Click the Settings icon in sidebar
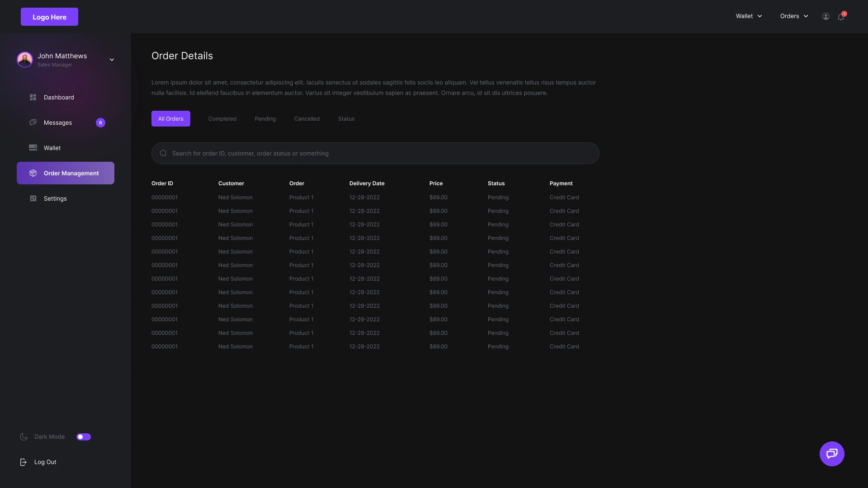 click(33, 198)
